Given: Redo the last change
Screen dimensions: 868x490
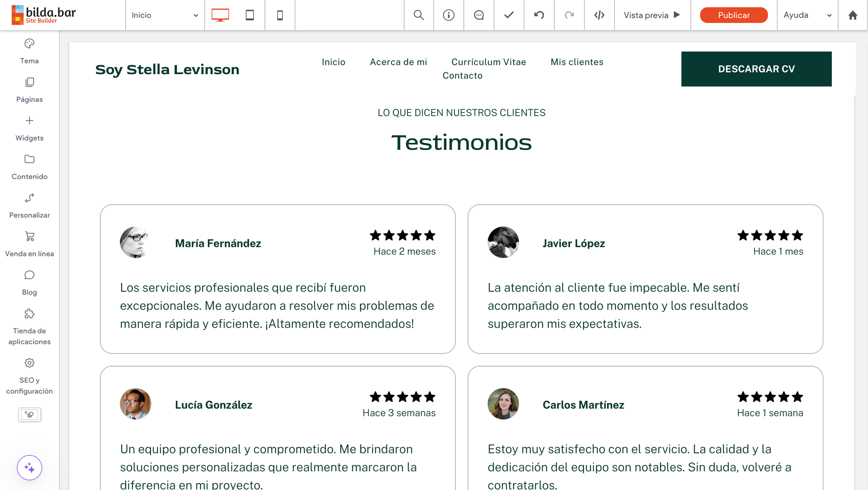Looking at the screenshot, I should (x=569, y=15).
